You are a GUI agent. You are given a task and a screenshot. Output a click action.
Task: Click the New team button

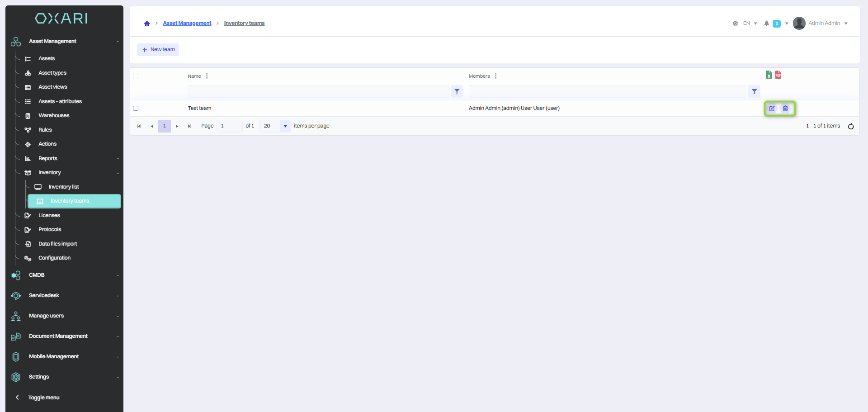tap(158, 50)
